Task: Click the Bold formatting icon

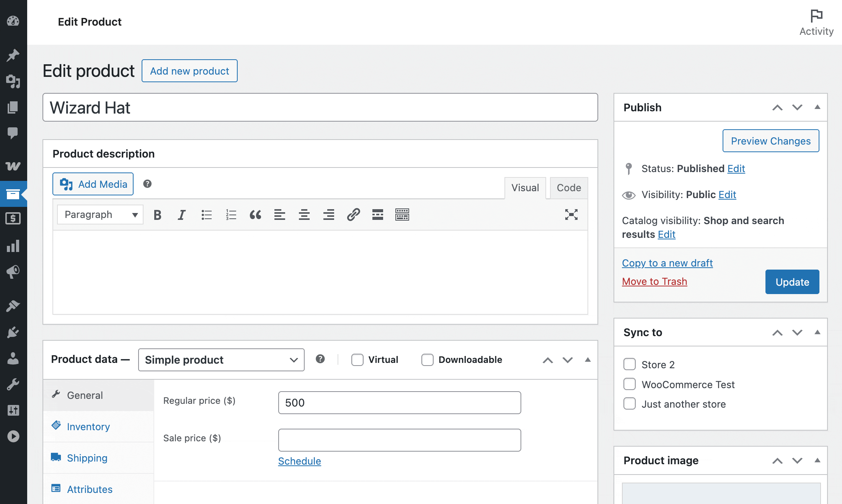Action: click(x=157, y=215)
